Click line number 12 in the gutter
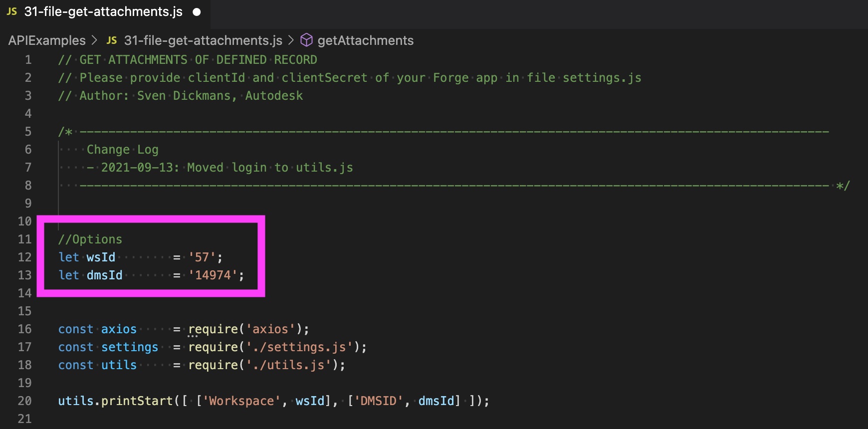Viewport: 868px width, 429px height. pyautogui.click(x=24, y=257)
